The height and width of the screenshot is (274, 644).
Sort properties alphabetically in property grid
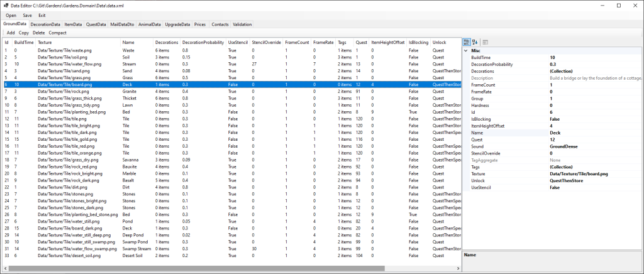[x=475, y=42]
